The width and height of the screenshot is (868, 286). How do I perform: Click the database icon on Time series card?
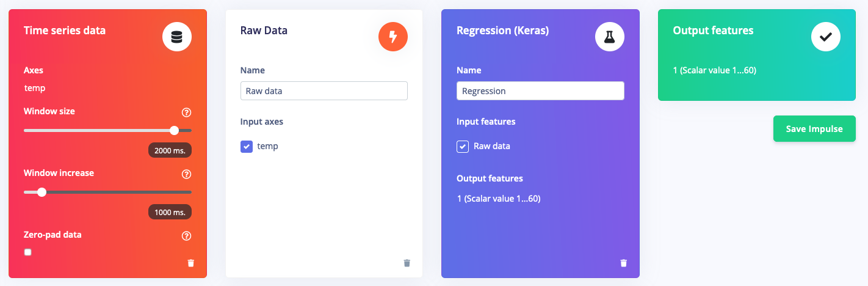click(177, 37)
